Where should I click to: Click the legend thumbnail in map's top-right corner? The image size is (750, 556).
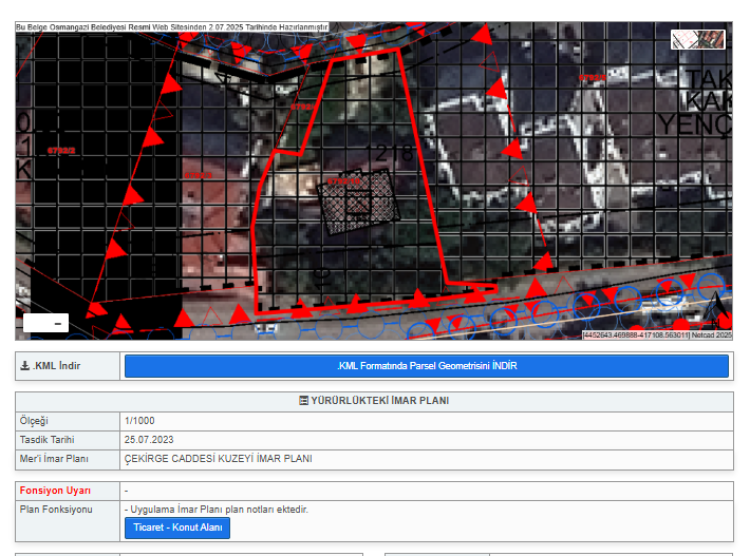pyautogui.click(x=697, y=40)
